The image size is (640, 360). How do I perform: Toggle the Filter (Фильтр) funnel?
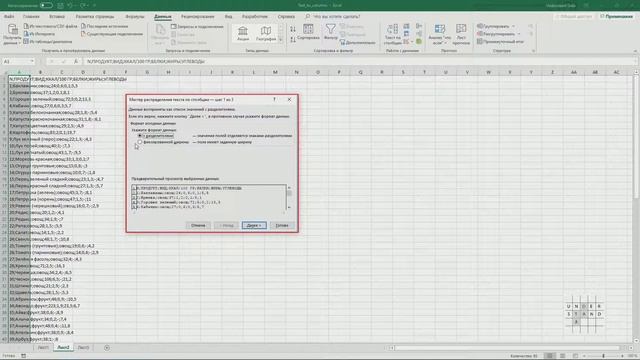pyautogui.click(x=331, y=32)
